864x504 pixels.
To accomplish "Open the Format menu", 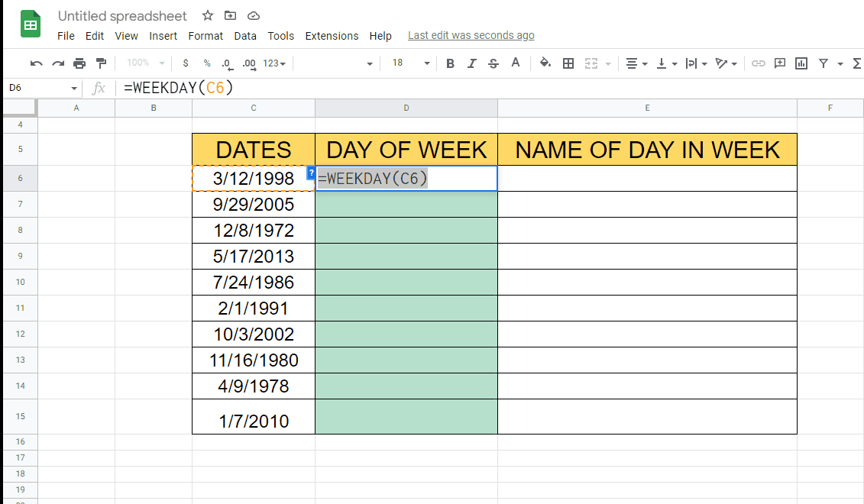I will point(205,36).
